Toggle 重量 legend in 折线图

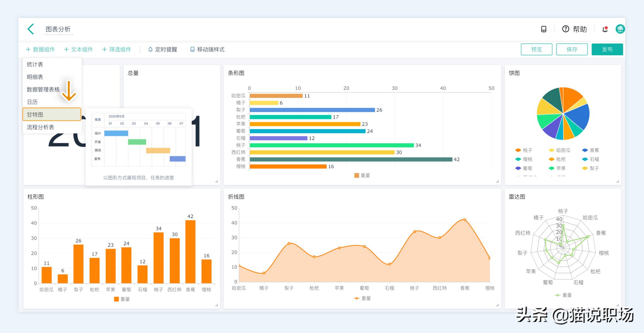point(362,298)
